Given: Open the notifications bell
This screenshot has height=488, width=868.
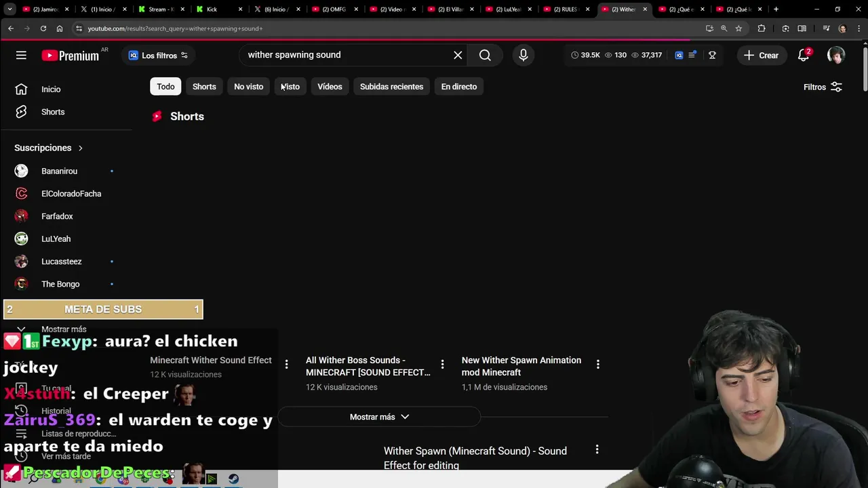Looking at the screenshot, I should (804, 55).
